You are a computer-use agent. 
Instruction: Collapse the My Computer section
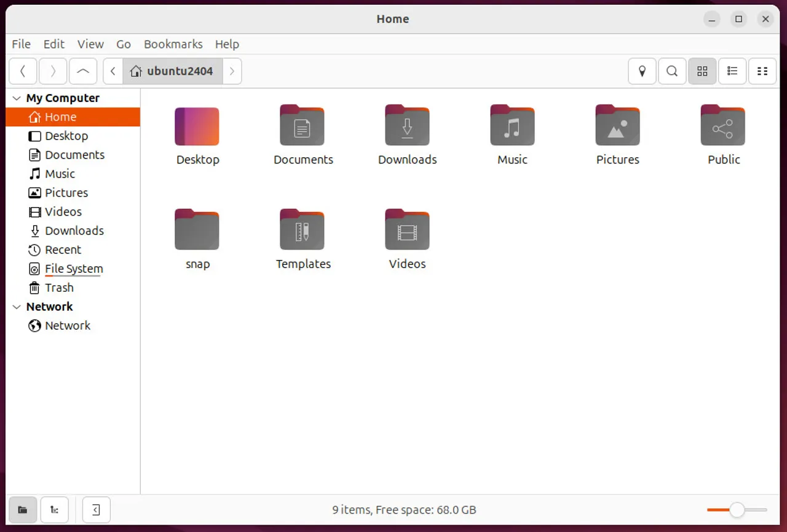point(15,98)
